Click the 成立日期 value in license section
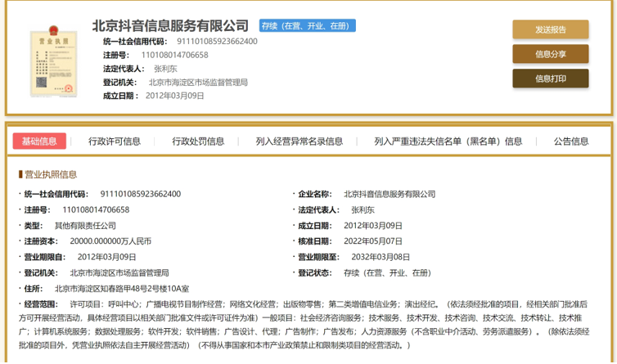This screenshot has width=617, height=364. click(373, 226)
